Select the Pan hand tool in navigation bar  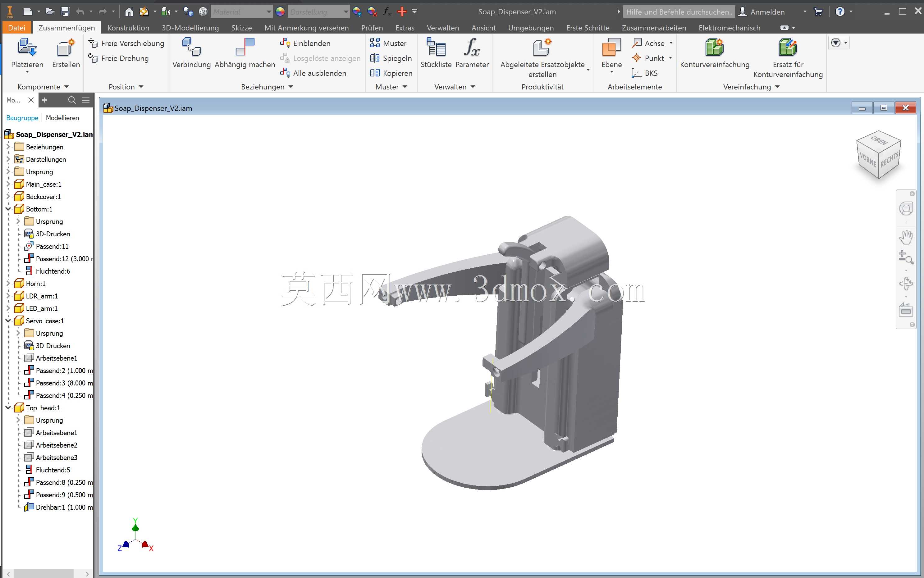[x=906, y=237]
